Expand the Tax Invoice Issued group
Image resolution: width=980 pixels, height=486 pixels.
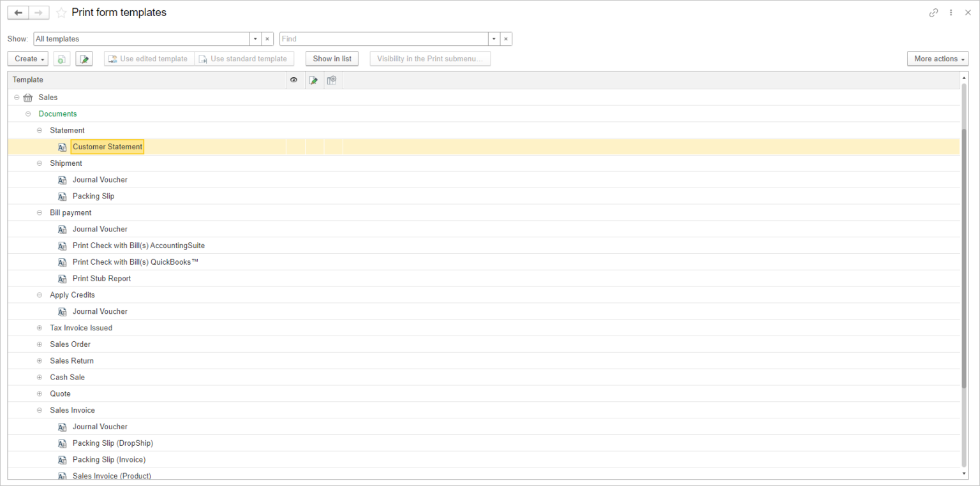39,327
